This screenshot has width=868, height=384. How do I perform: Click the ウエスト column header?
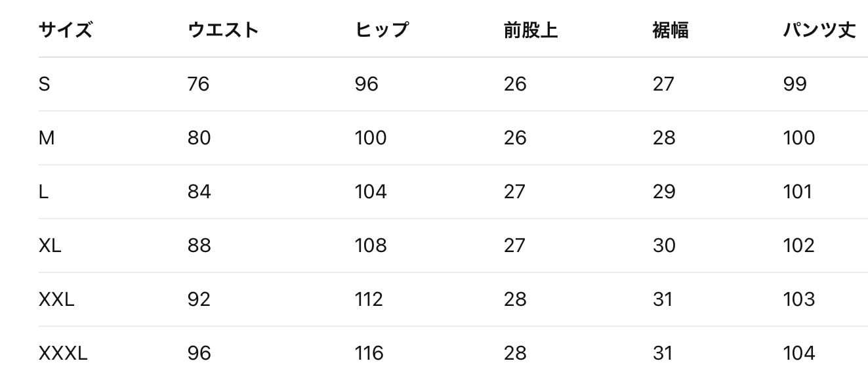(x=223, y=30)
